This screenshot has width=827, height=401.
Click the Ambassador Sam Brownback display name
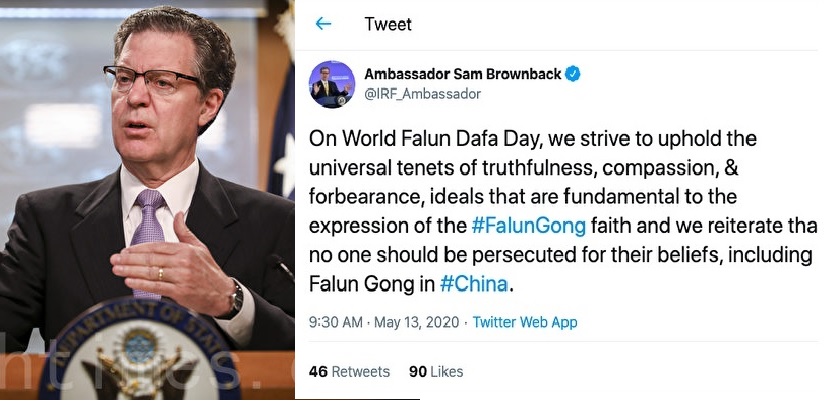462,74
